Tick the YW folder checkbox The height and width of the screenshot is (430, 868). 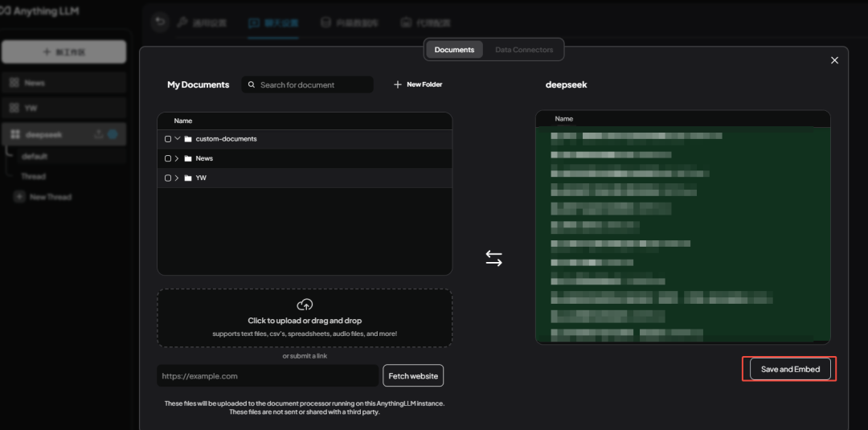pyautogui.click(x=168, y=178)
